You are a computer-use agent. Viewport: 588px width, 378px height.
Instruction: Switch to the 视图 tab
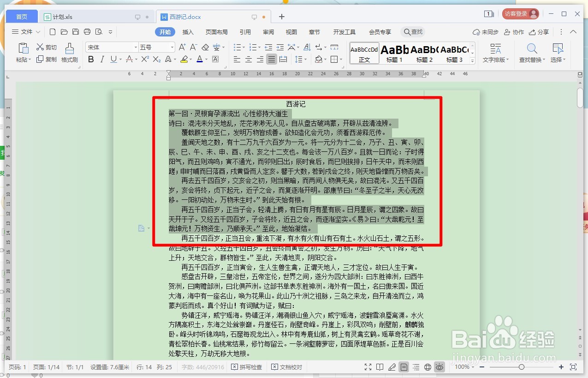pyautogui.click(x=291, y=32)
